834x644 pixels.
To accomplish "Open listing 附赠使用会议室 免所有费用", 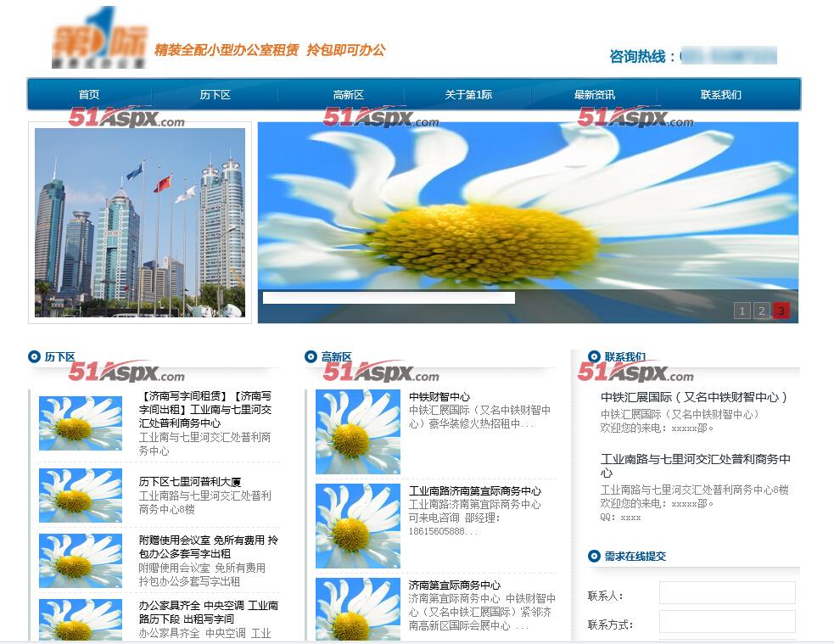I will coord(209,546).
